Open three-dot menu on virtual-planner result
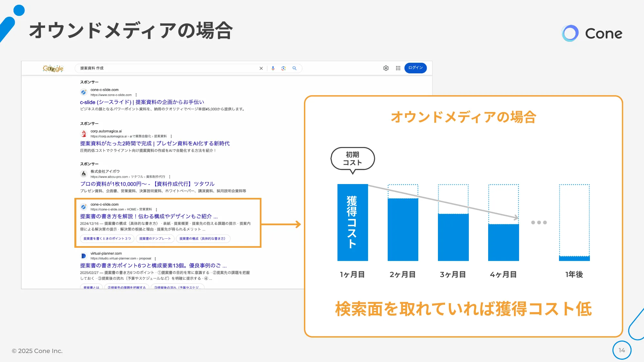 point(156,258)
